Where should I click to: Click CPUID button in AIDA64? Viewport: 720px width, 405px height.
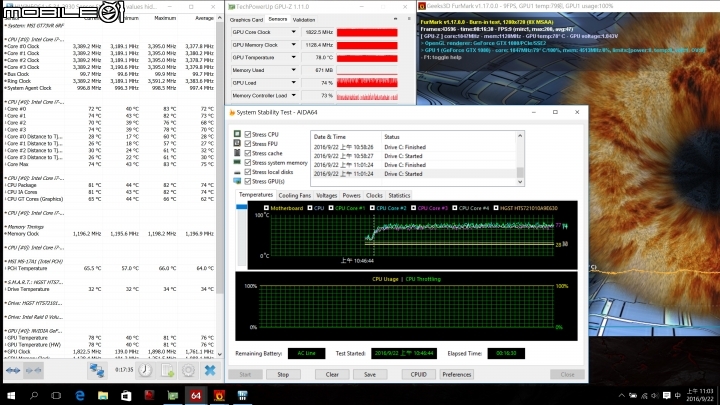pos(419,374)
